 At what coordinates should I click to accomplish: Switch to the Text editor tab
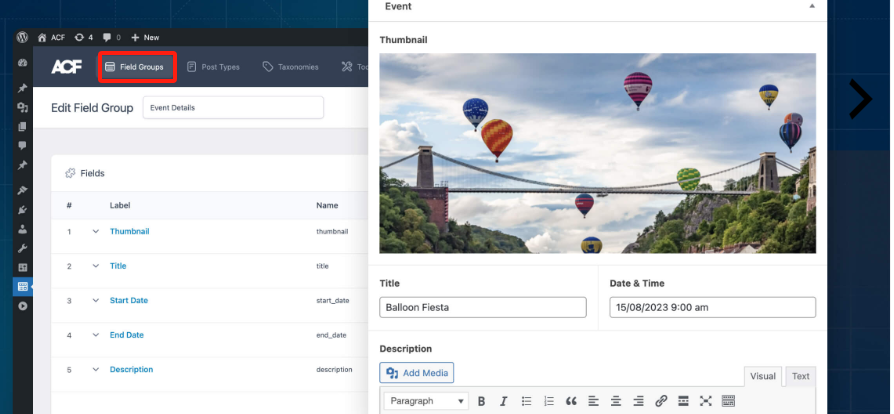tap(800, 376)
